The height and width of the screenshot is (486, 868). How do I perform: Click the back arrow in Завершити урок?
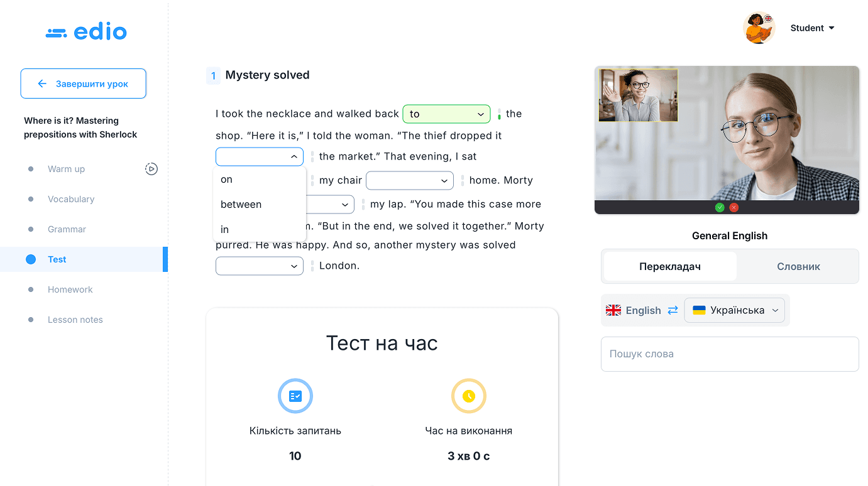click(x=42, y=84)
